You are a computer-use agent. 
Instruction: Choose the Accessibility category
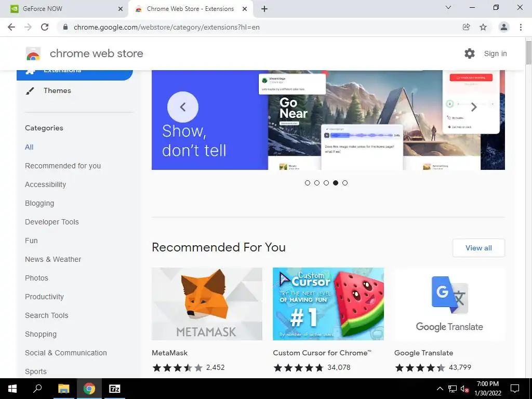pyautogui.click(x=46, y=184)
